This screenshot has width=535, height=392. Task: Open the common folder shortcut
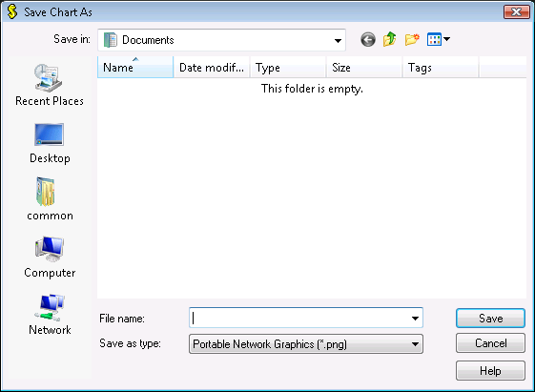tap(50, 199)
